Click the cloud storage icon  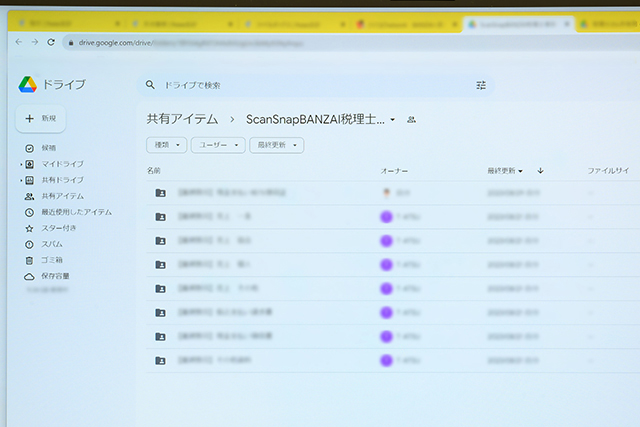(x=29, y=277)
